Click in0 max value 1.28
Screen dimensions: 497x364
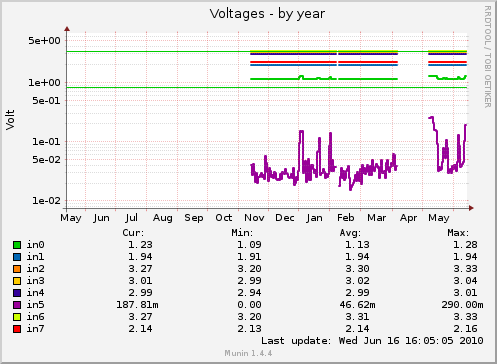(x=465, y=245)
